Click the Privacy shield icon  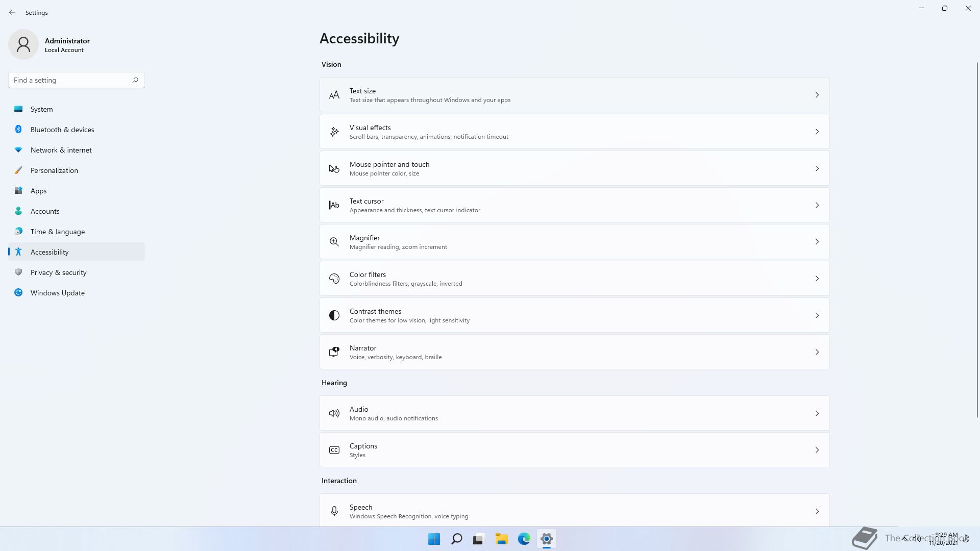pos(18,272)
